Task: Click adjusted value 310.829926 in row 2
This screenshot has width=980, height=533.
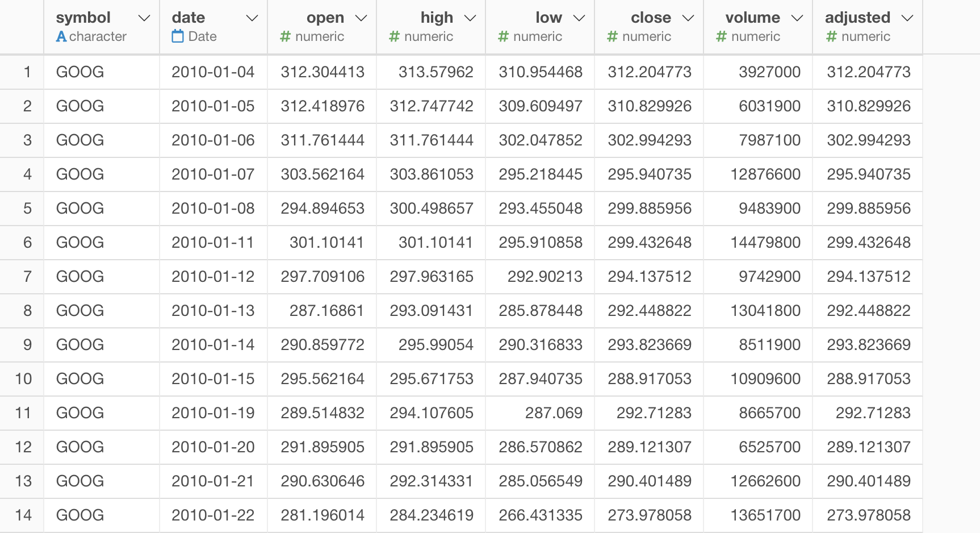Action: [869, 106]
